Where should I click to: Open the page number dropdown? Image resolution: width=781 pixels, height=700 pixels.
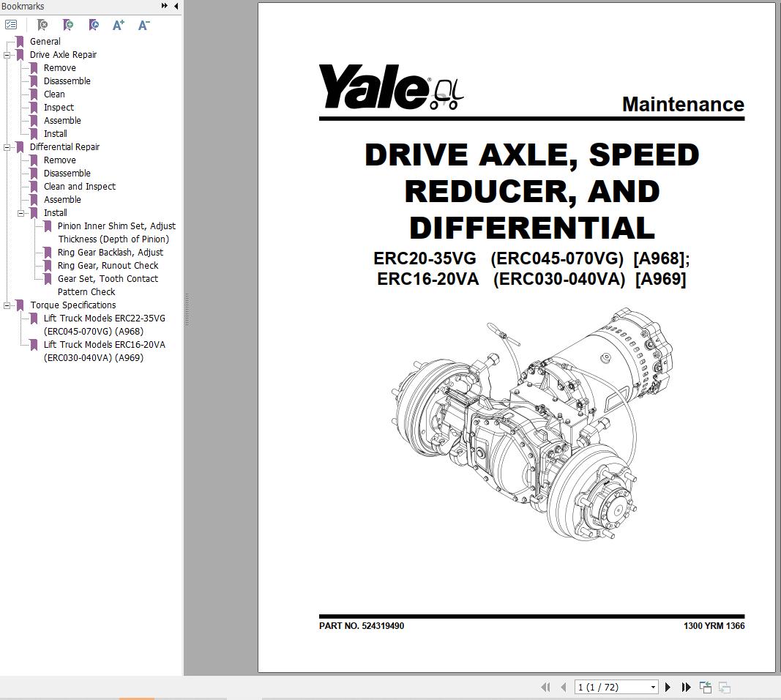pos(653,687)
